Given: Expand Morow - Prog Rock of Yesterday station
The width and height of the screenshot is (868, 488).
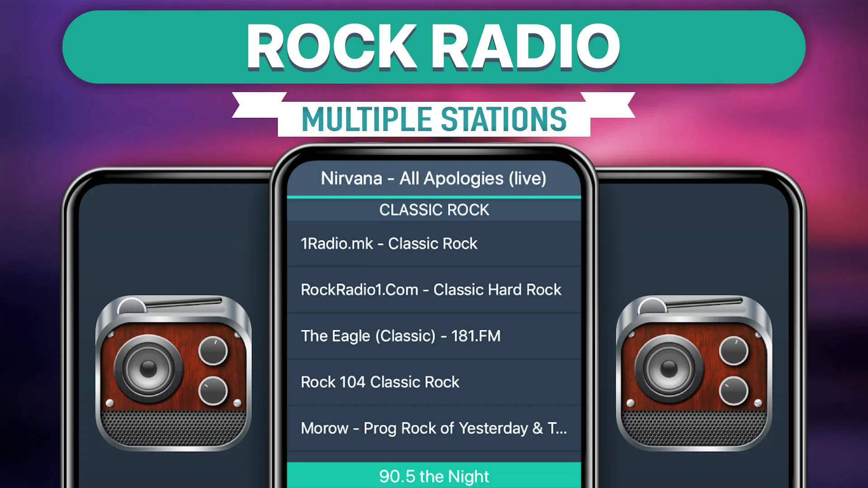Looking at the screenshot, I should pyautogui.click(x=434, y=428).
